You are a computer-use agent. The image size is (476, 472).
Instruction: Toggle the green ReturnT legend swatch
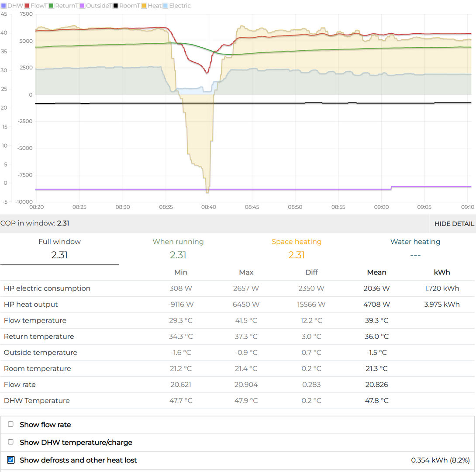(x=51, y=6)
